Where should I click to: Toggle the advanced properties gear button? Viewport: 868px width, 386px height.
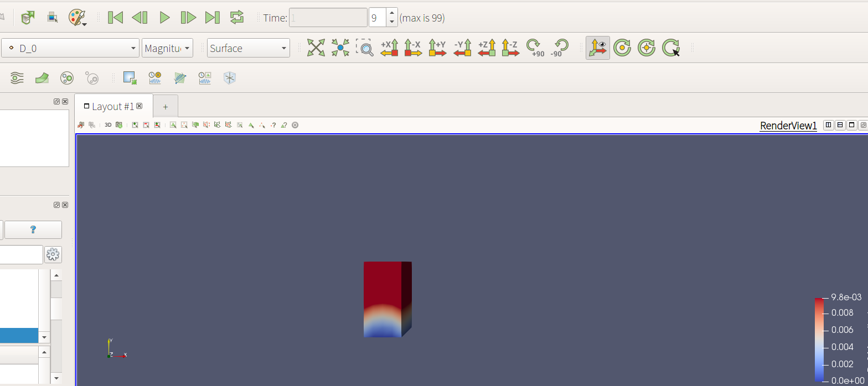(x=53, y=254)
